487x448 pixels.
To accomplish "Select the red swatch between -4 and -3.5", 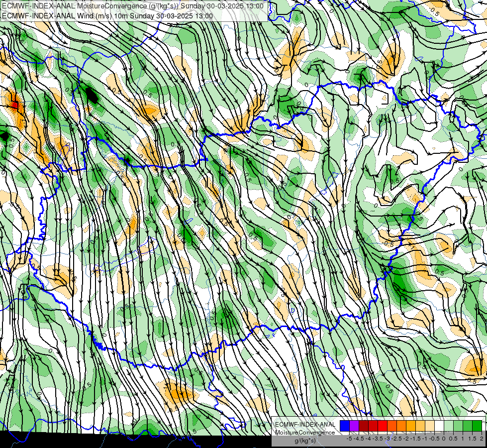I will point(373,426).
